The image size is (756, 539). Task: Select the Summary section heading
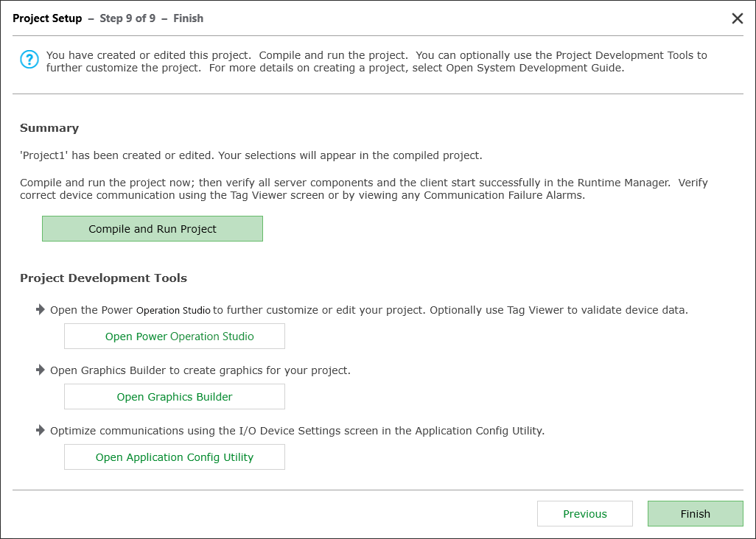point(49,128)
